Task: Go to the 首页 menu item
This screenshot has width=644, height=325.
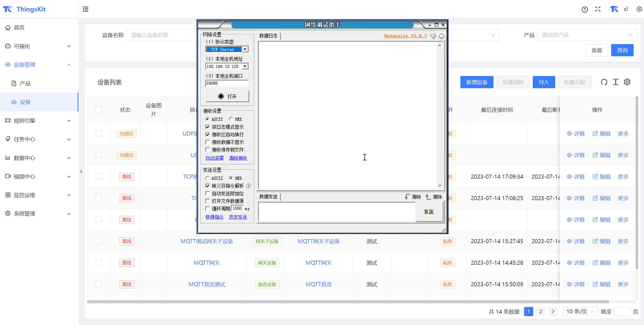Action: [x=19, y=28]
